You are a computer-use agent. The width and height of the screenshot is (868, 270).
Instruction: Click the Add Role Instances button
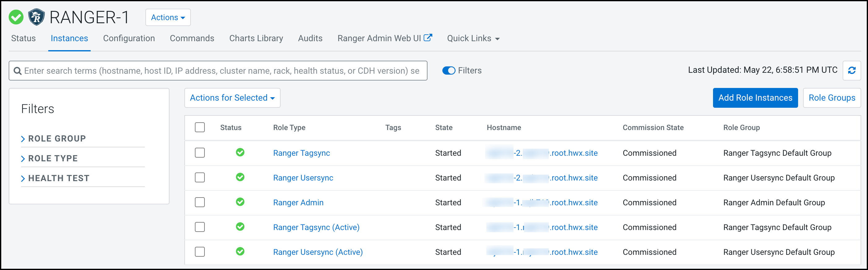click(x=755, y=98)
